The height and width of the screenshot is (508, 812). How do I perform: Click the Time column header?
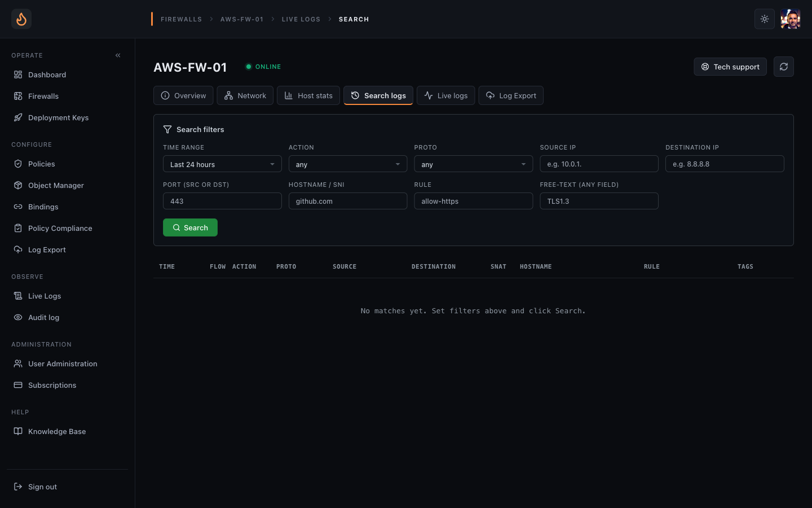[x=167, y=266]
